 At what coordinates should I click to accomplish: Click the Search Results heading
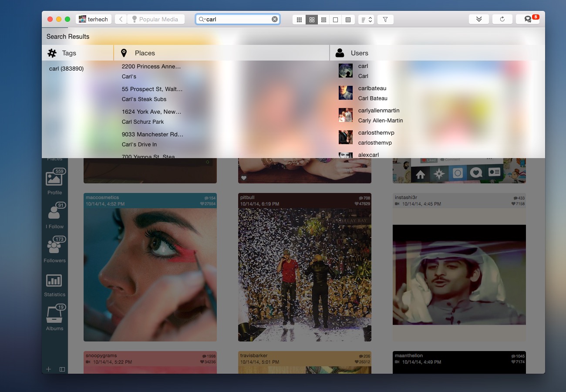68,37
